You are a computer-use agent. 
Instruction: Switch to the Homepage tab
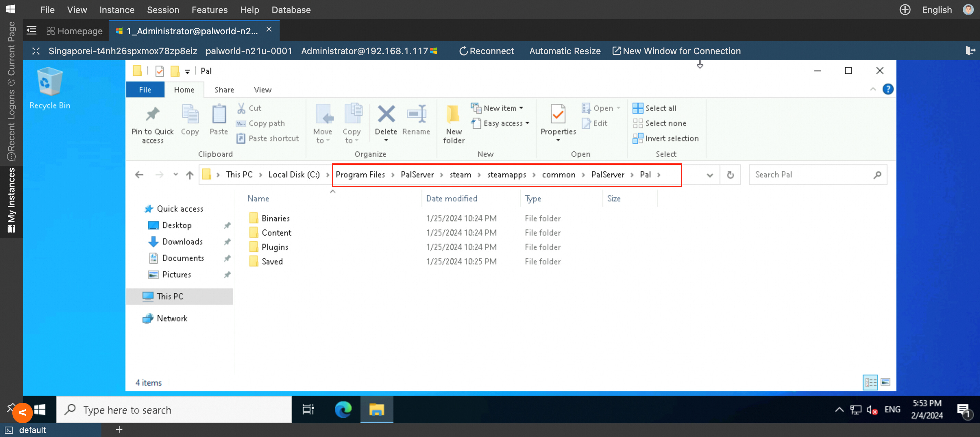[75, 31]
